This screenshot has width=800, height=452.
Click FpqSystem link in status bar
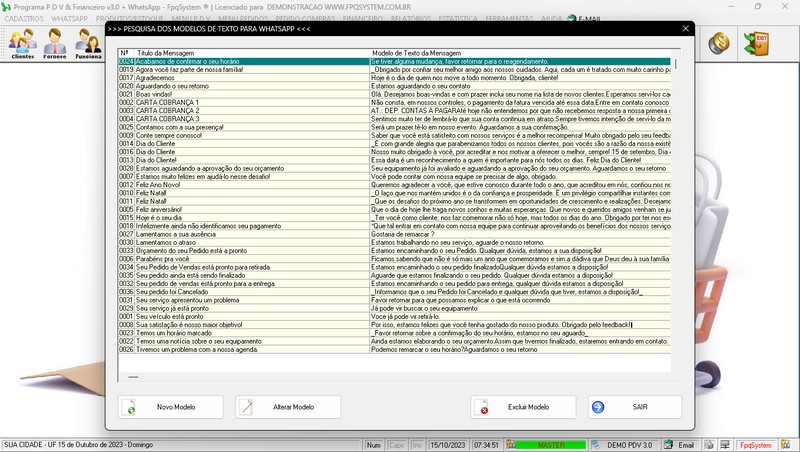[x=756, y=445]
